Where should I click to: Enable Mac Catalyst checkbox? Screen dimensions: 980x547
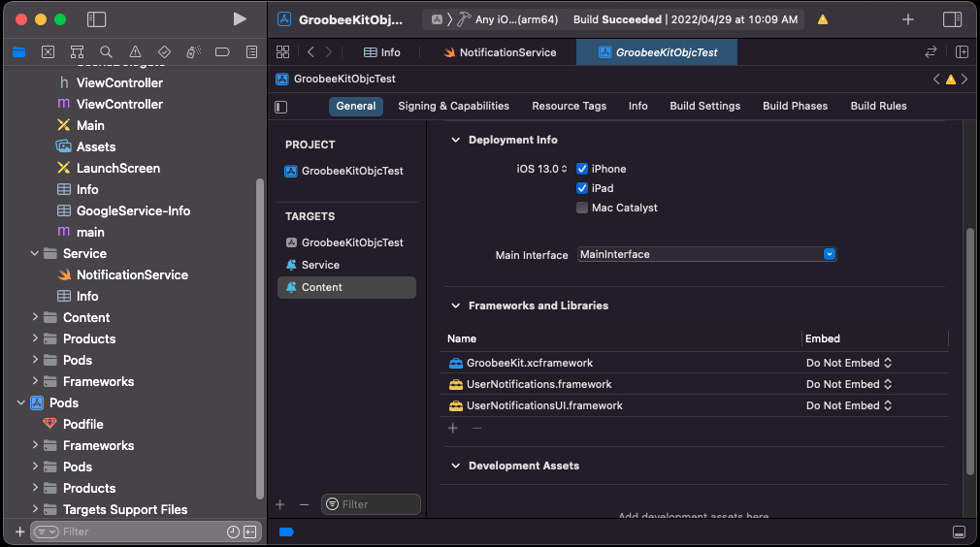click(x=582, y=208)
